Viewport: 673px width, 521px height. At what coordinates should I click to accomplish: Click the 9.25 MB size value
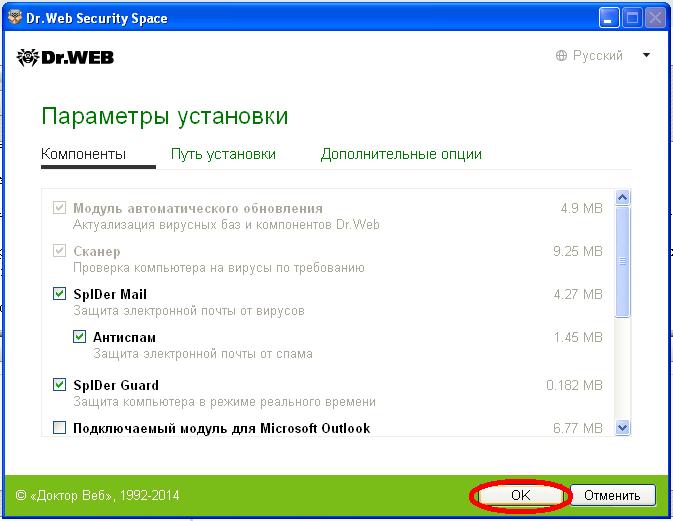tap(578, 251)
